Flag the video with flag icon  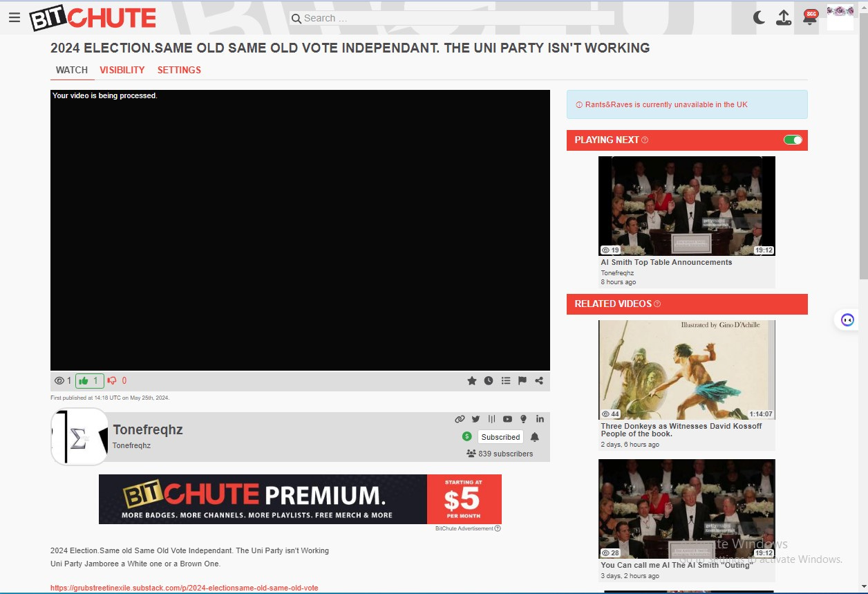point(522,380)
